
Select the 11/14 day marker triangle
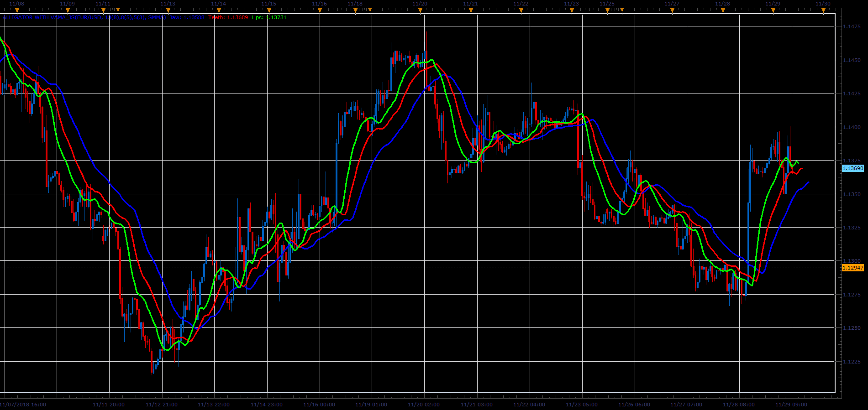point(219,10)
